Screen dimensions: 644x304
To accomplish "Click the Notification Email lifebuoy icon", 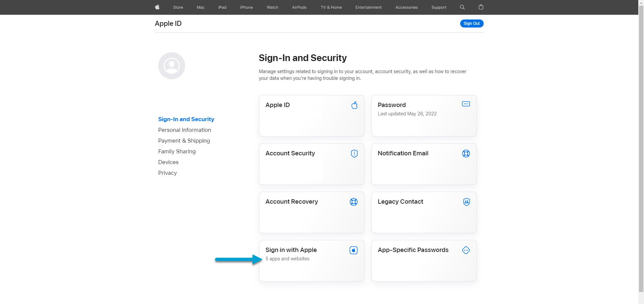I will coord(466,153).
